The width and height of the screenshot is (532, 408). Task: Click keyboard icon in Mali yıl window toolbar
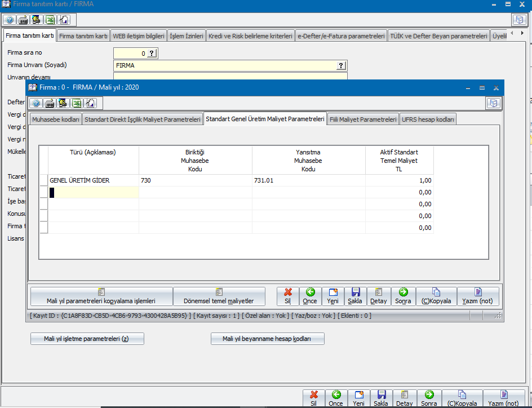tap(50, 103)
